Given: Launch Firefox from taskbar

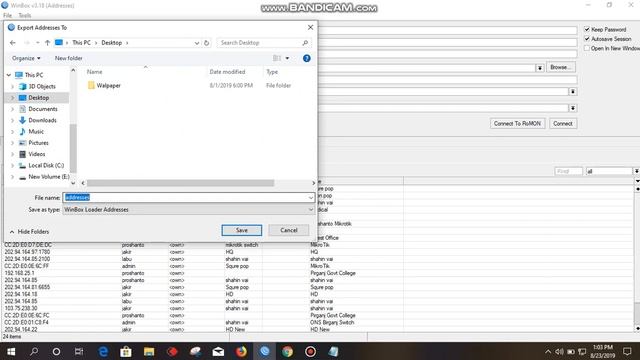Looking at the screenshot, I should coord(241,351).
